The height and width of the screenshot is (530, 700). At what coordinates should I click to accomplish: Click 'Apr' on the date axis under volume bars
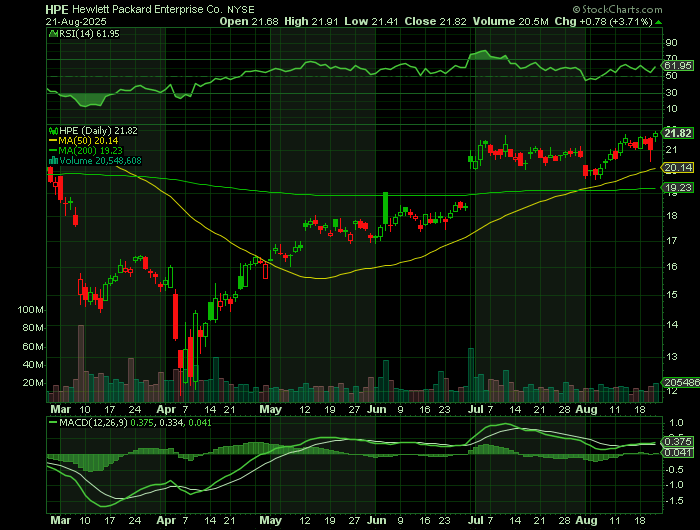(x=167, y=409)
